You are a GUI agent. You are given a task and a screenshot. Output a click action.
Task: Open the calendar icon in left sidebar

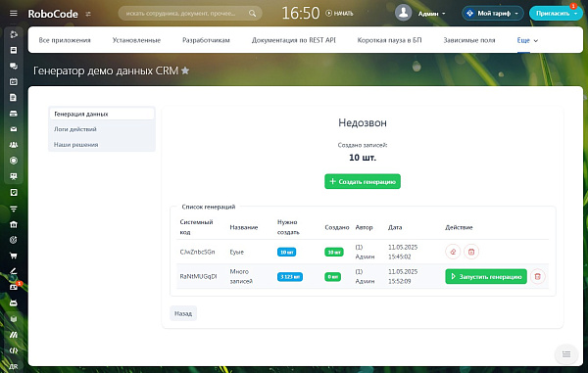tap(14, 81)
